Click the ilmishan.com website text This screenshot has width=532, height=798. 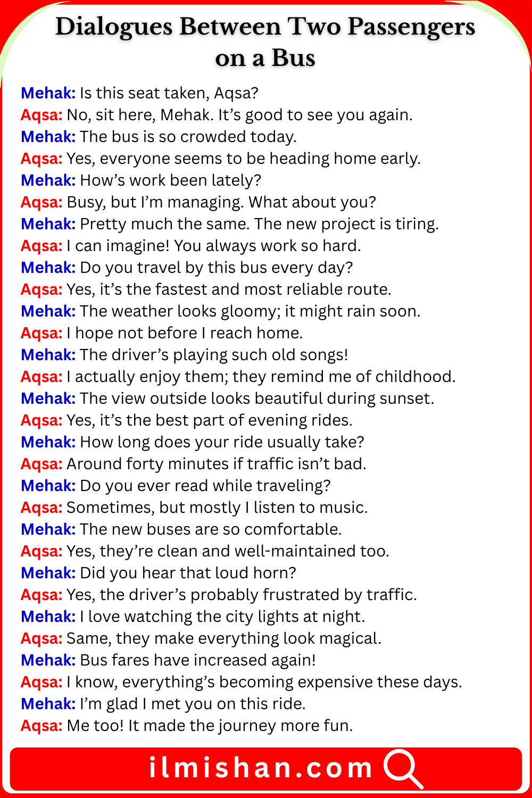[x=261, y=768]
